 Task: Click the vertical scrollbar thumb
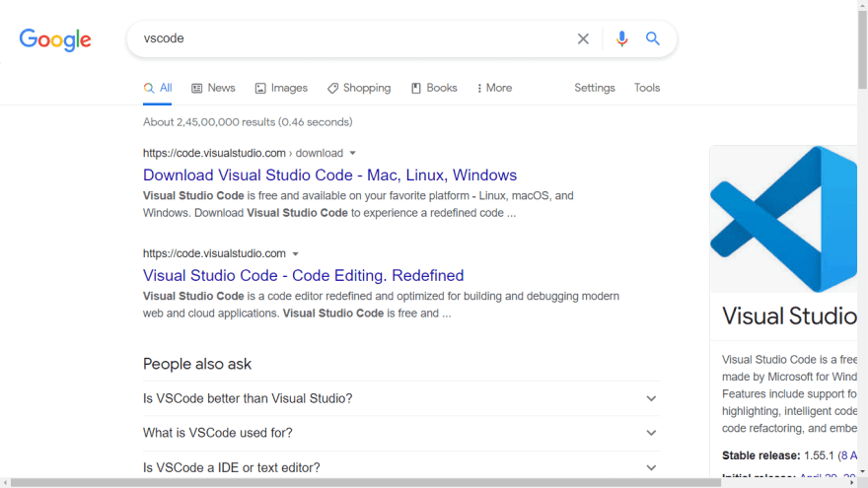(862, 48)
